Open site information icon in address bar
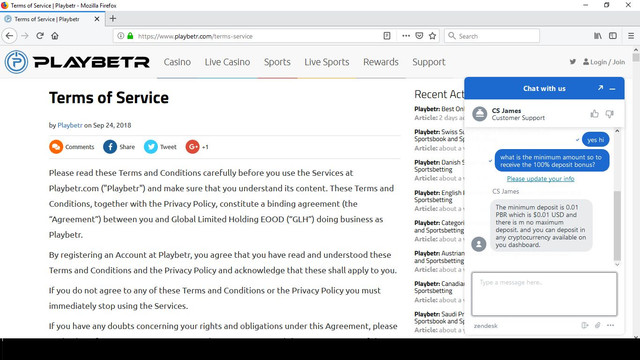This screenshot has height=360, width=640. (x=121, y=36)
